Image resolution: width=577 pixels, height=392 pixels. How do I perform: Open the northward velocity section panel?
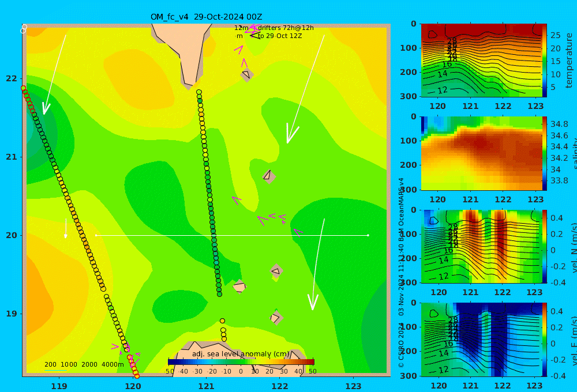click(481, 246)
